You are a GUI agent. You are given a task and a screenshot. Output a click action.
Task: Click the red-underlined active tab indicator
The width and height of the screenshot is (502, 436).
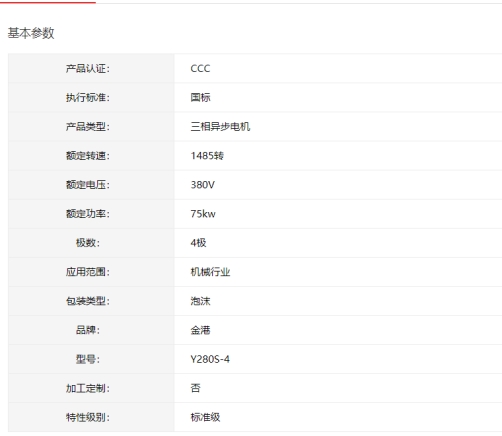point(48,2)
